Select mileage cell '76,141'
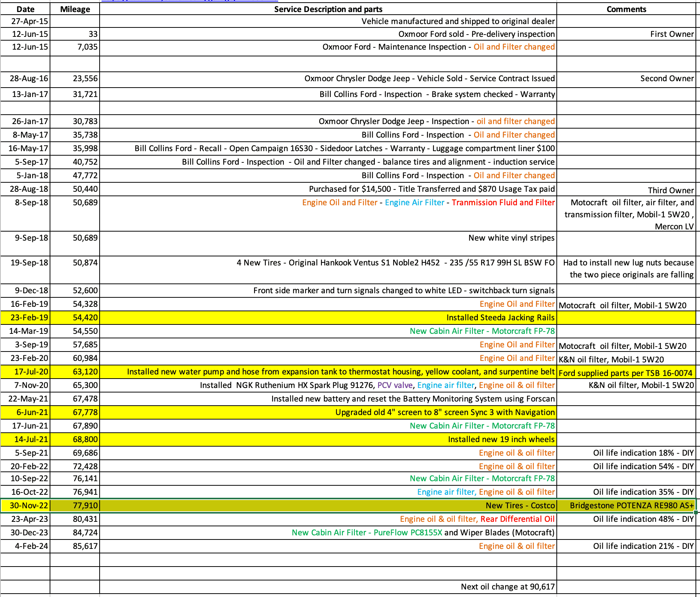This screenshot has width=700, height=597. click(75, 479)
